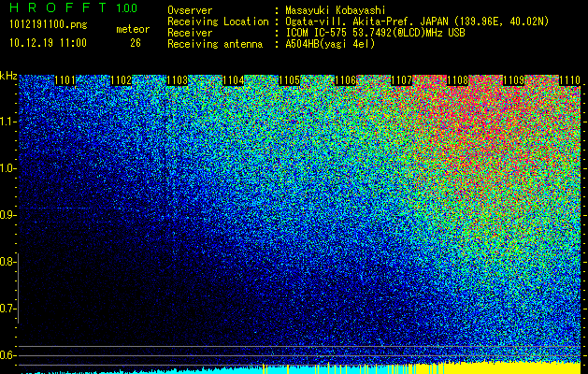Click the meteor count value 26

pos(136,43)
